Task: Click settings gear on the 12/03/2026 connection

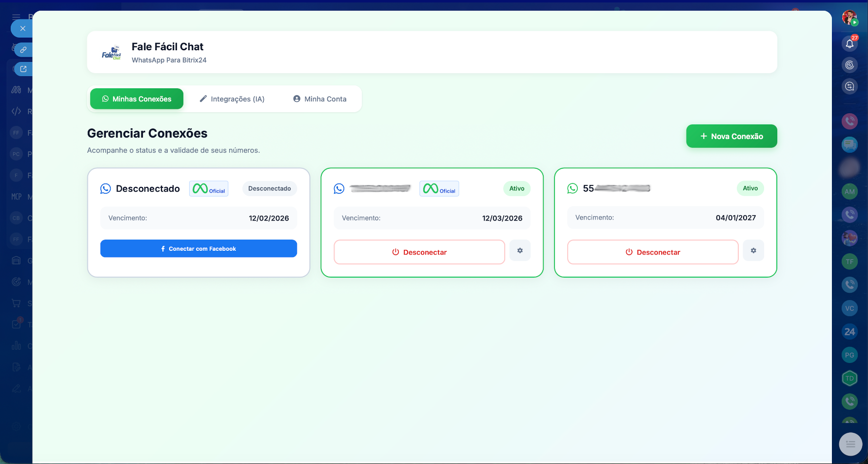Action: [520, 251]
